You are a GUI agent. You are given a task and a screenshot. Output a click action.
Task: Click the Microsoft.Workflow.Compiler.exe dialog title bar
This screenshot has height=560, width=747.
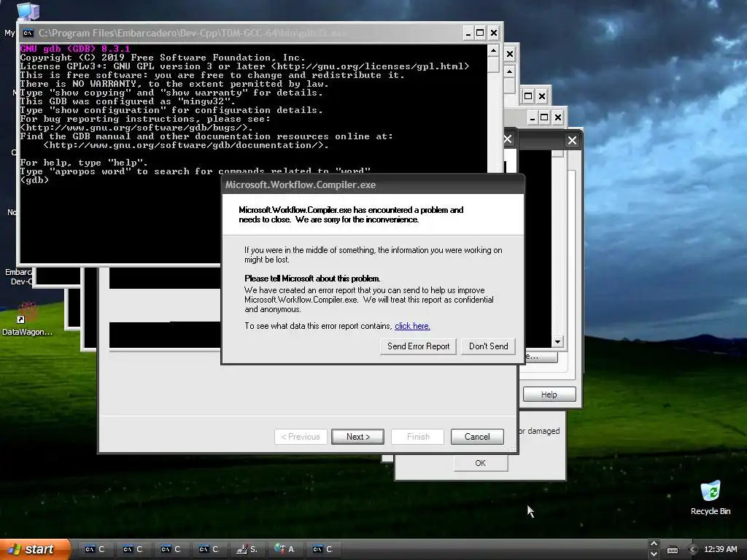(x=373, y=184)
